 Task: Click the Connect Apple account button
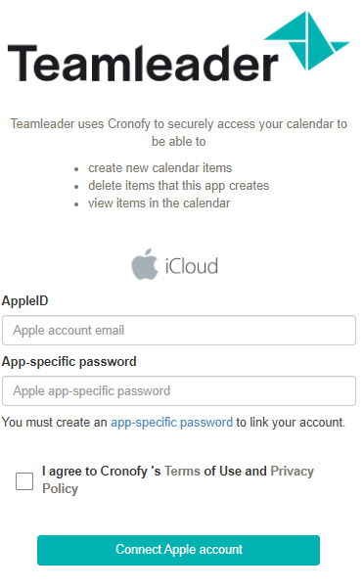178,550
